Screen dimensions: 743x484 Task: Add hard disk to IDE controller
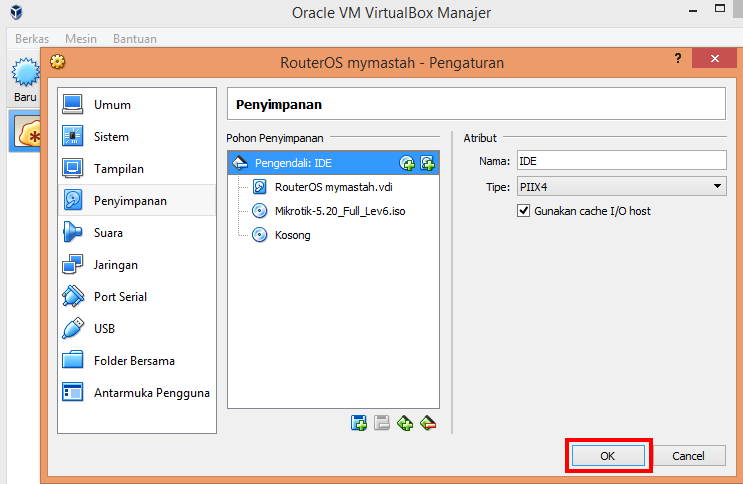click(x=427, y=163)
